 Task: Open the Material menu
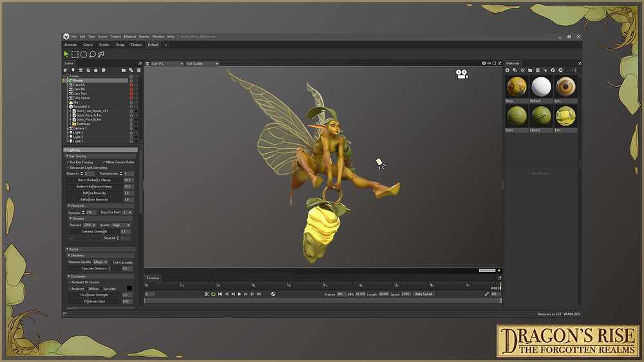130,37
